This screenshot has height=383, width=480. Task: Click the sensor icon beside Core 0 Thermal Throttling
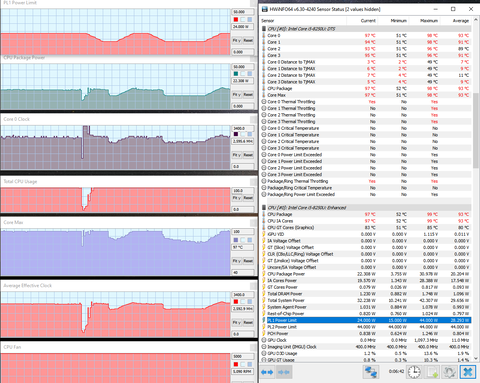coord(264,102)
